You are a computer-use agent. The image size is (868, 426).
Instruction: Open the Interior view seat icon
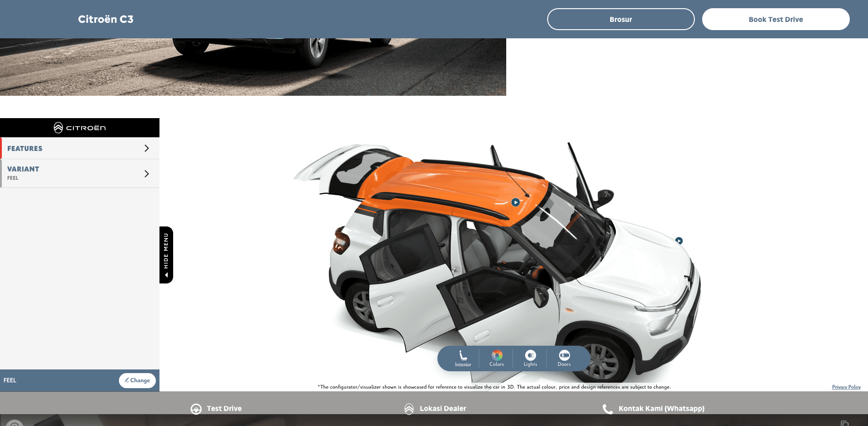(x=463, y=356)
